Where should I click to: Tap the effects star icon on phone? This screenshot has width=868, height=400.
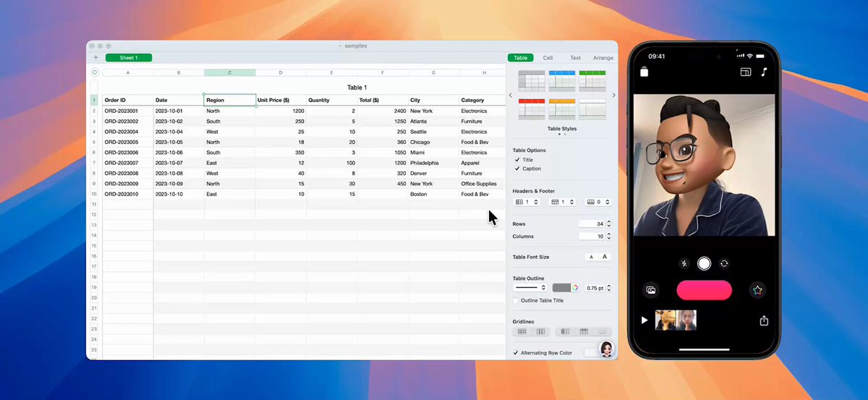click(x=757, y=290)
